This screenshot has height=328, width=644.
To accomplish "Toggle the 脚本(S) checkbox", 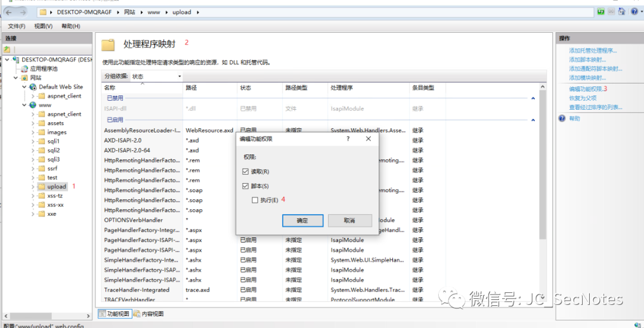I will pyautogui.click(x=246, y=186).
